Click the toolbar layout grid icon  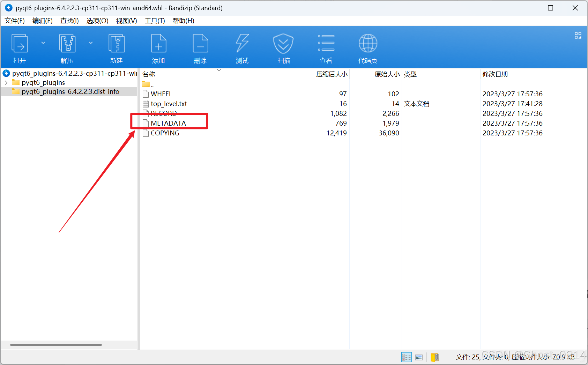tap(578, 35)
